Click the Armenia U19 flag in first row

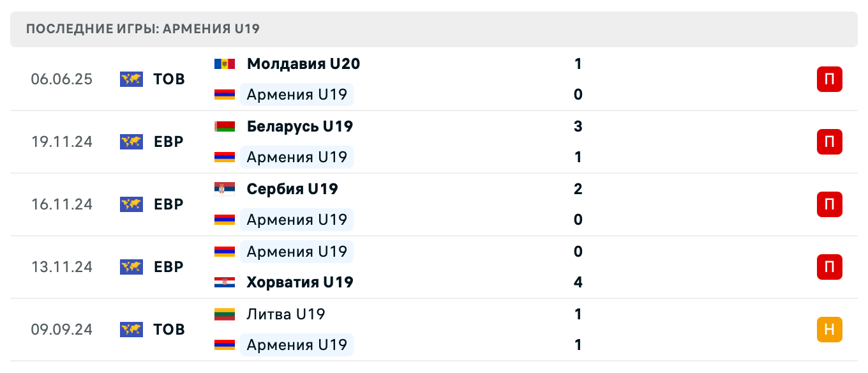coord(225,95)
